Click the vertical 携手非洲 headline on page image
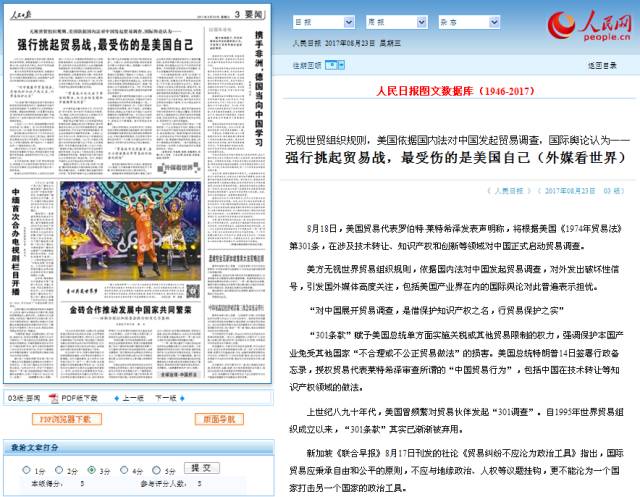This screenshot has height=497, width=640. (259, 89)
